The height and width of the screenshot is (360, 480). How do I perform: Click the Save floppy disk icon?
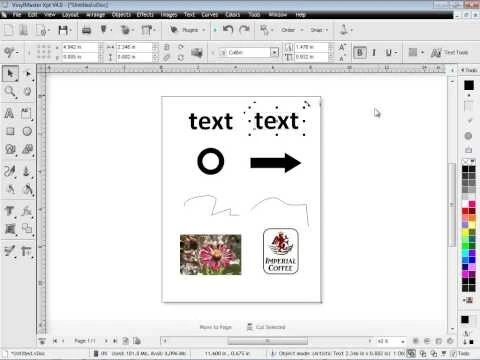pos(63,30)
